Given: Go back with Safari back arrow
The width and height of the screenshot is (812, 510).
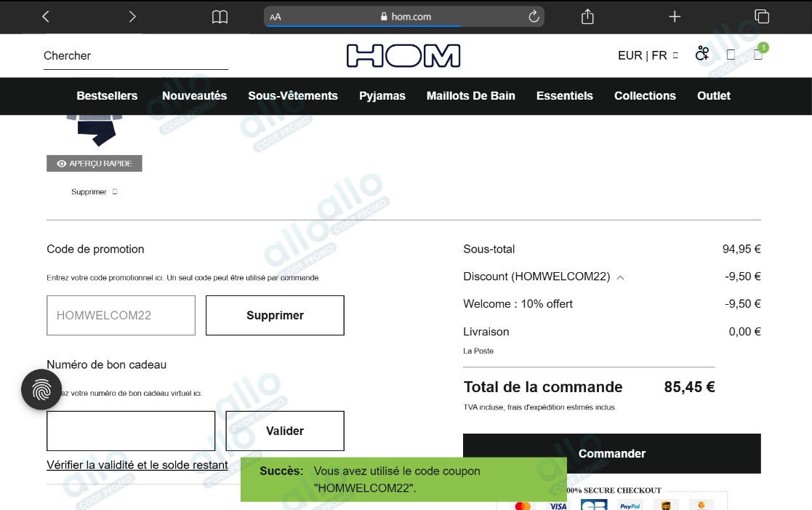Looking at the screenshot, I should pyautogui.click(x=46, y=17).
